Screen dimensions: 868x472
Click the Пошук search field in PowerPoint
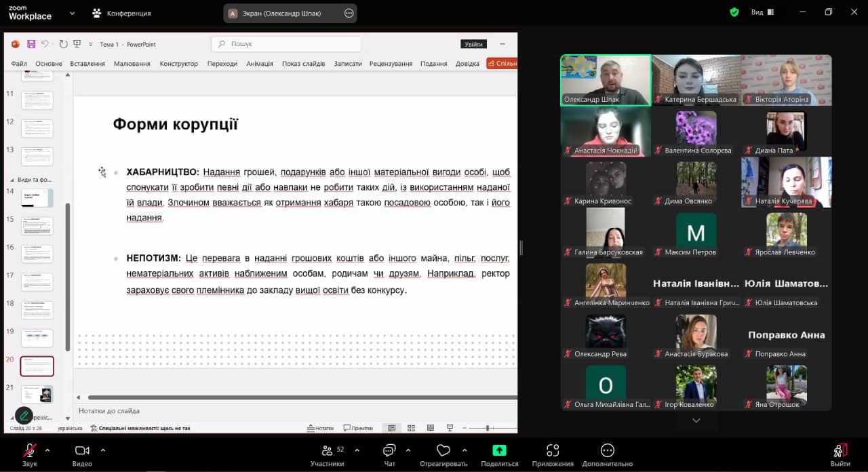286,44
